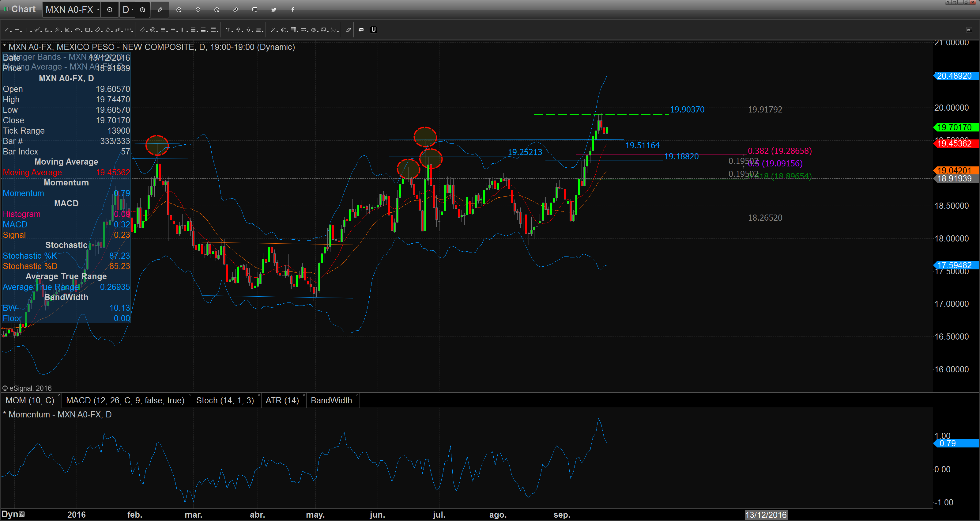
Task: Expand the MOB tool dropdown arrow
Action: click(308, 32)
